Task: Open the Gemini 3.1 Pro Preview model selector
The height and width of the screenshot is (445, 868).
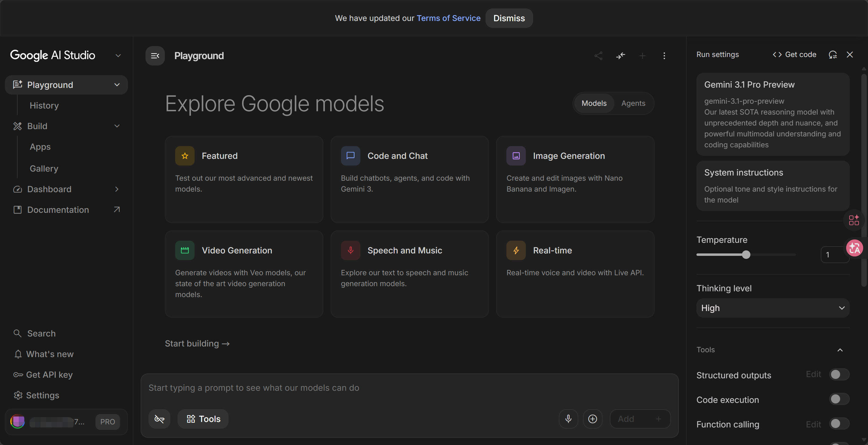Action: 773,114
